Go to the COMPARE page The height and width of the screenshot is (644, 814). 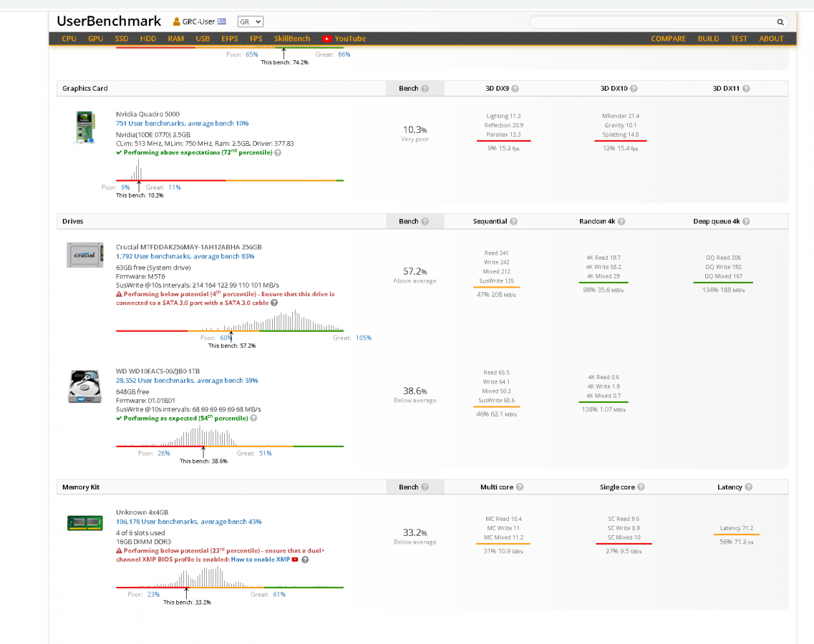668,39
